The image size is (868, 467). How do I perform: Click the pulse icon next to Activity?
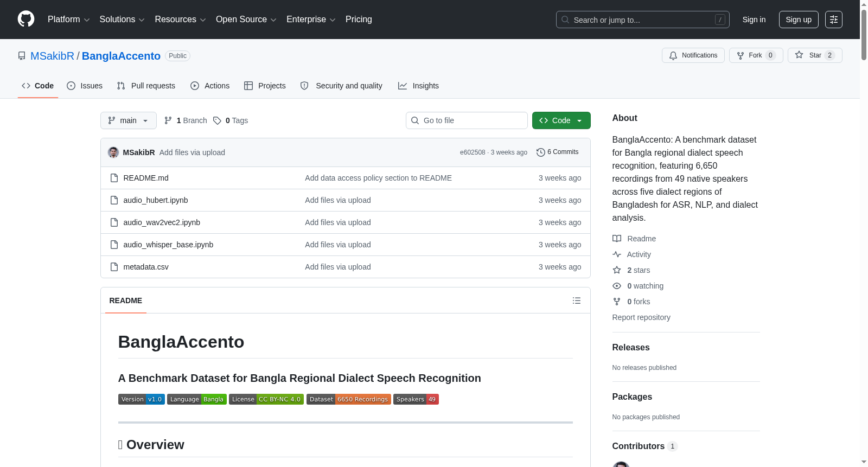(617, 254)
